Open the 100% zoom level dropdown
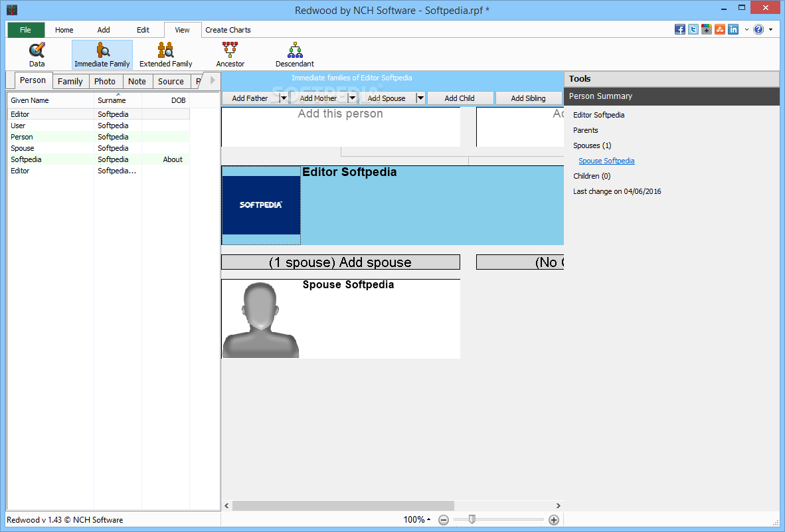The height and width of the screenshot is (532, 785). point(417,520)
